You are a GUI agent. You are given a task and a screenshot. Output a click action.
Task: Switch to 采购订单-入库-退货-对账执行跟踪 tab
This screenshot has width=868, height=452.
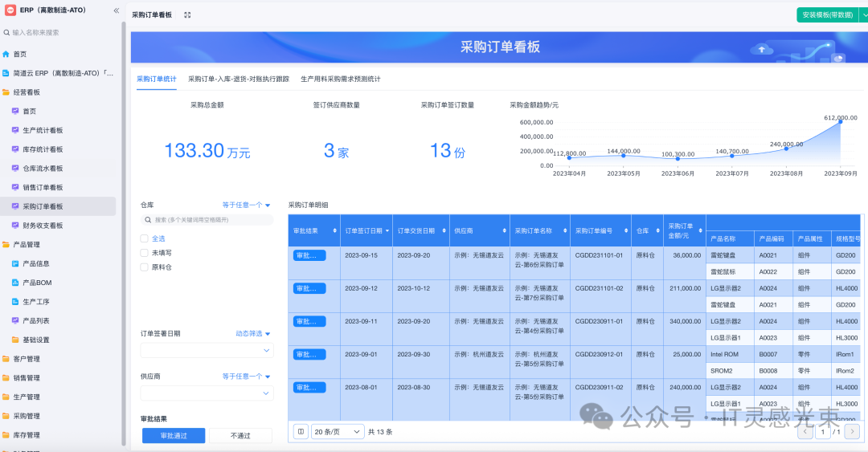pyautogui.click(x=239, y=79)
